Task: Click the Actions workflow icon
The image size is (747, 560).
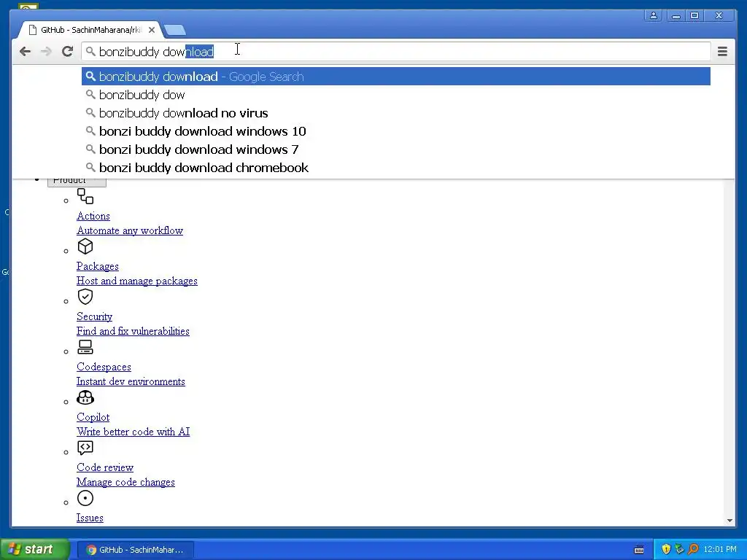Action: tap(85, 196)
